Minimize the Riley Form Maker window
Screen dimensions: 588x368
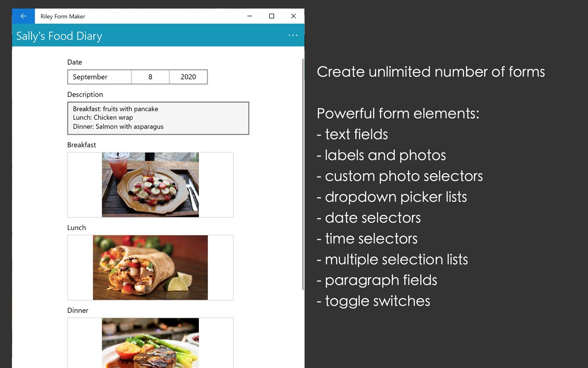click(249, 16)
